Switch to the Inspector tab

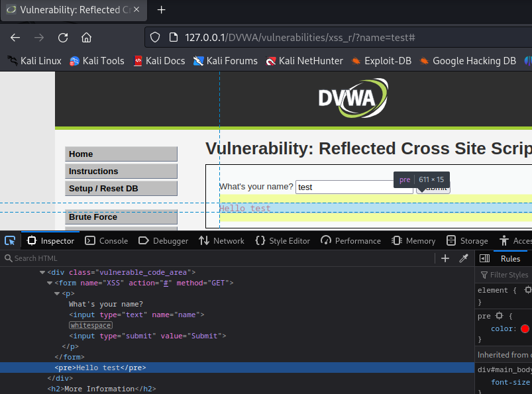(x=50, y=241)
